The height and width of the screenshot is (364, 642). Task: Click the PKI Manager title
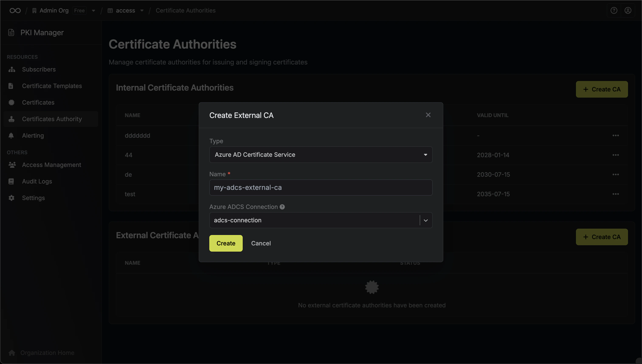42,32
